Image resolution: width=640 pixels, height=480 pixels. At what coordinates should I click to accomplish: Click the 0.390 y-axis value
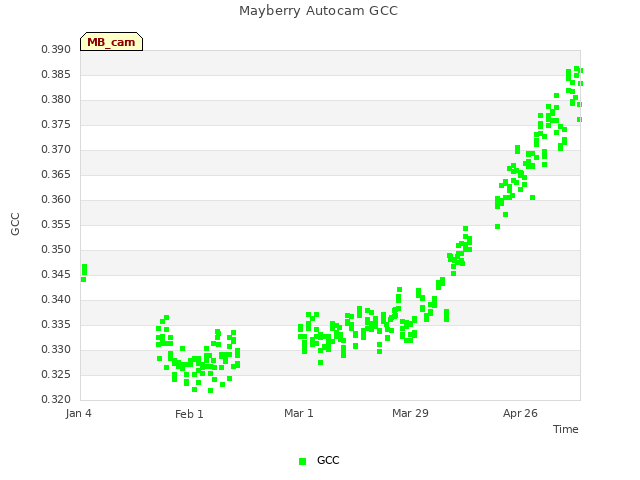pyautogui.click(x=56, y=50)
